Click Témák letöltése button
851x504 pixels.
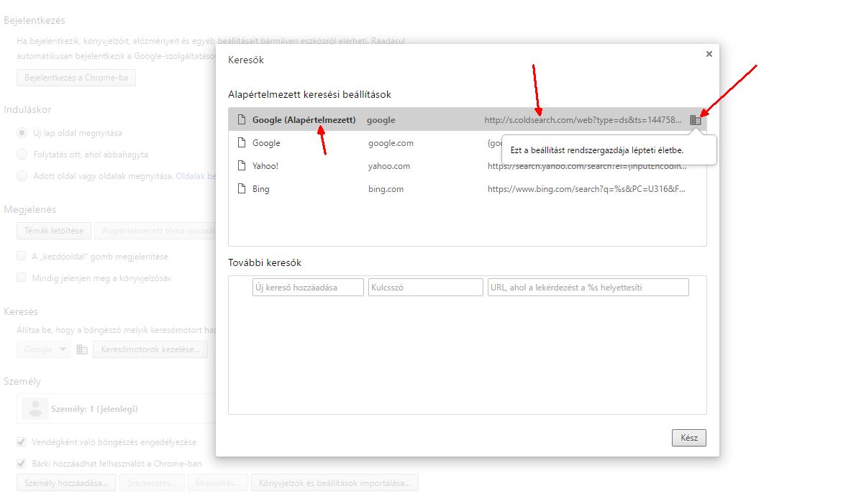[x=54, y=231]
